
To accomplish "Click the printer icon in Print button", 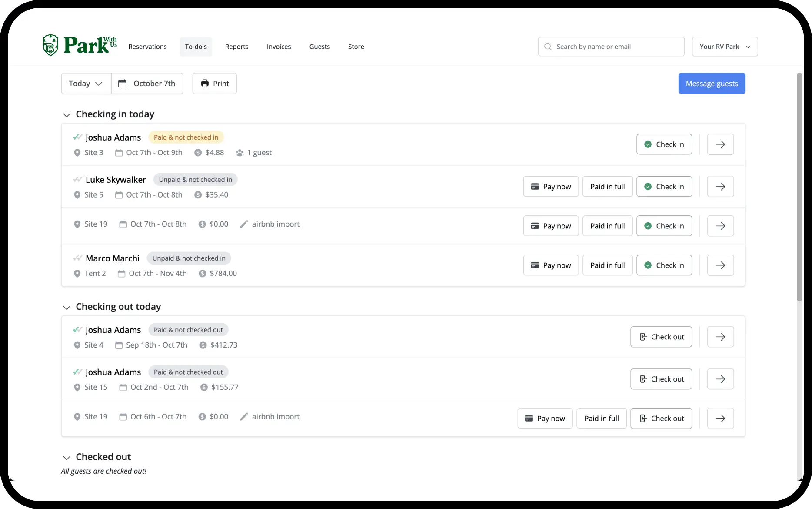I will tap(205, 84).
